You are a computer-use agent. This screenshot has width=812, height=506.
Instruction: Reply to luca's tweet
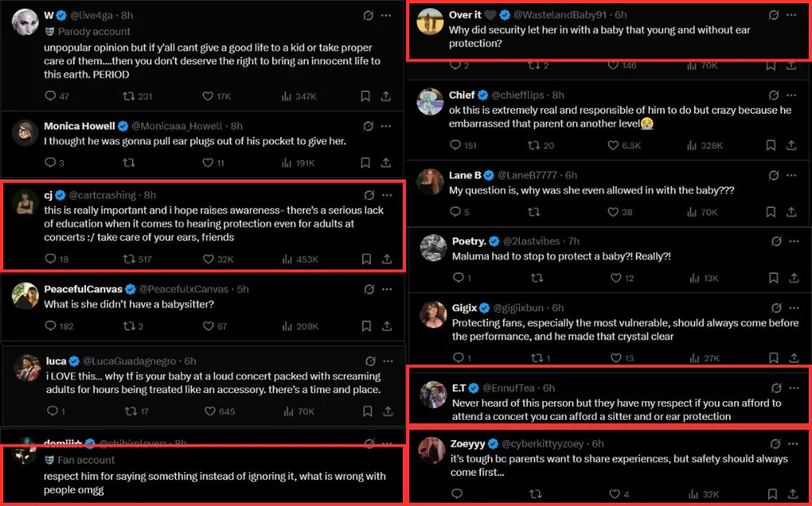click(51, 411)
